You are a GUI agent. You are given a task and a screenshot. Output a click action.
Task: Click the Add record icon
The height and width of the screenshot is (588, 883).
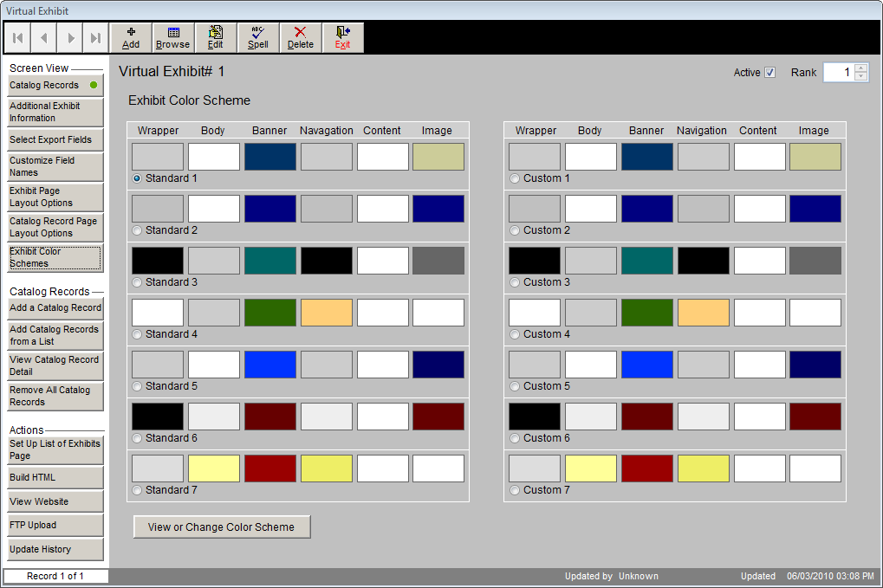pos(131,37)
